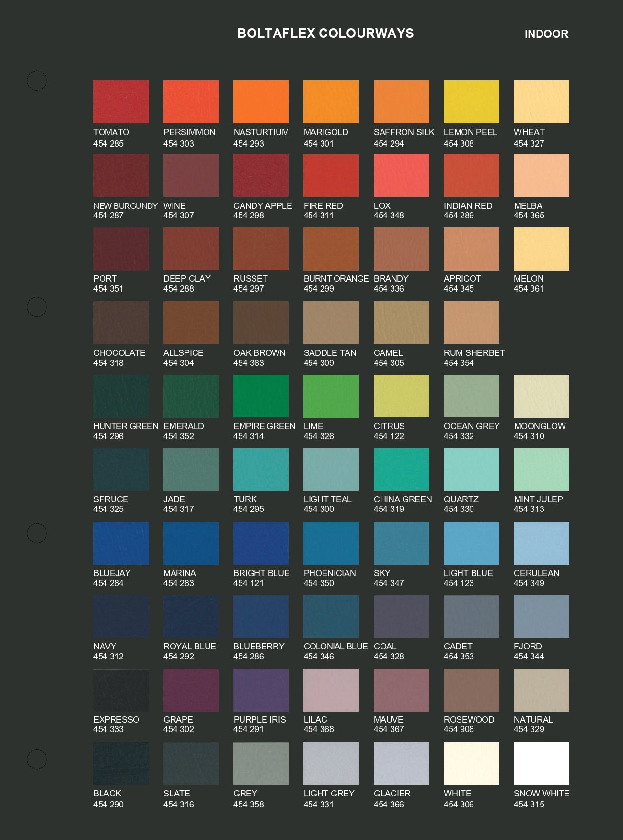Choose the Purple Iris swatch
The image size is (623, 840).
[261, 690]
